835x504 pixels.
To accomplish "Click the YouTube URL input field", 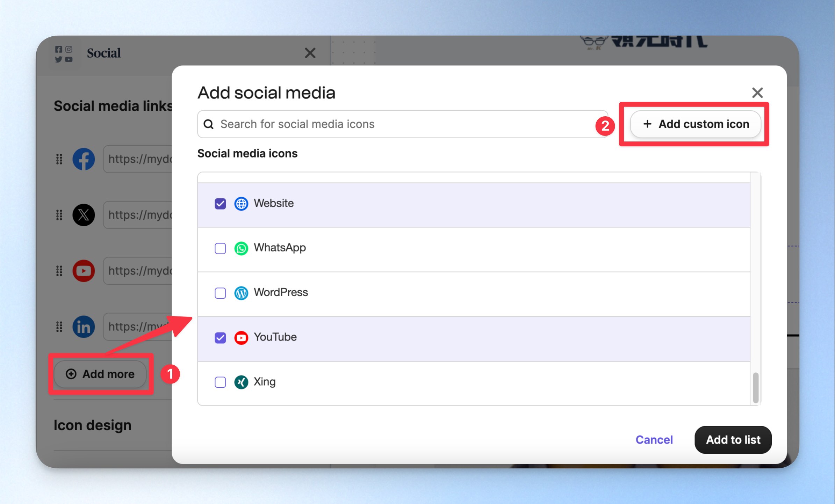I will [138, 271].
